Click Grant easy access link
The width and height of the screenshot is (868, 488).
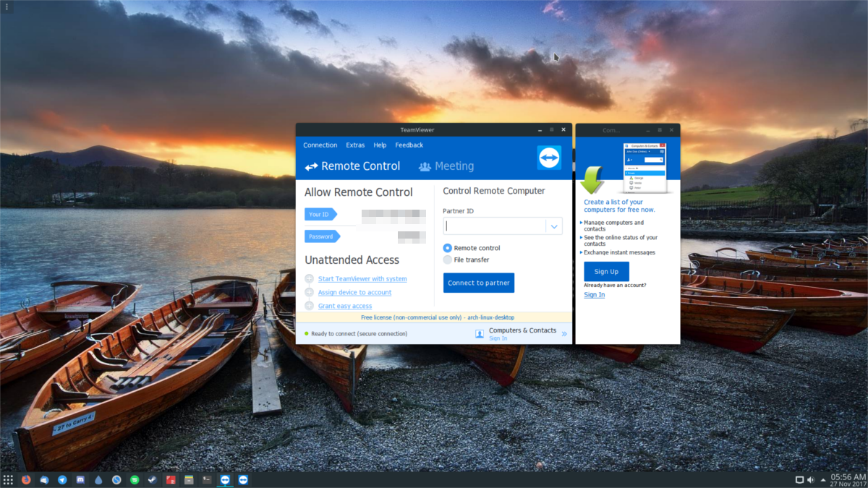pyautogui.click(x=345, y=307)
